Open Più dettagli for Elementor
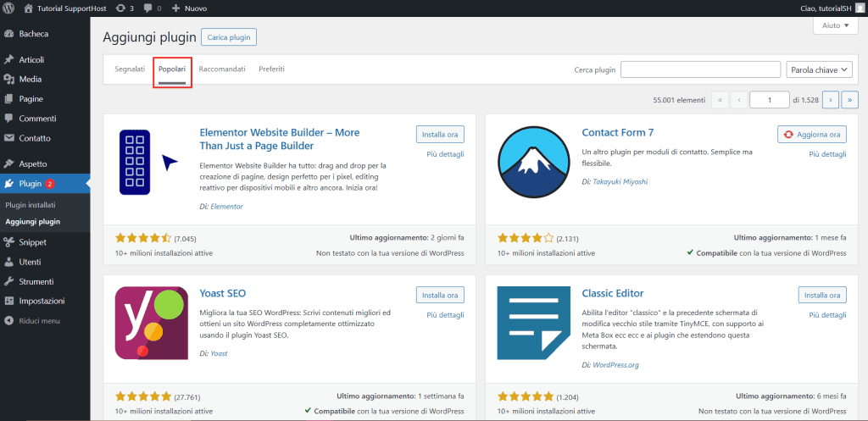This screenshot has width=868, height=421. click(x=446, y=154)
